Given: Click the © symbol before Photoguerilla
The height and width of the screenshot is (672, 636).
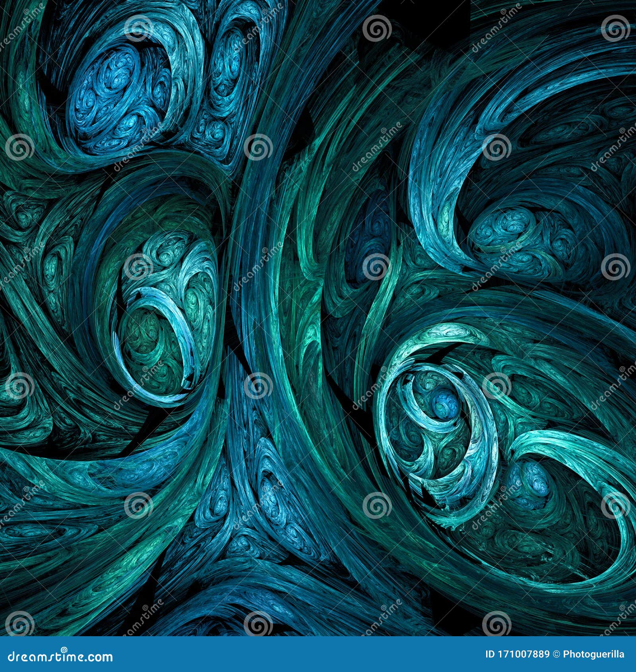Looking at the screenshot, I should coord(555,654).
